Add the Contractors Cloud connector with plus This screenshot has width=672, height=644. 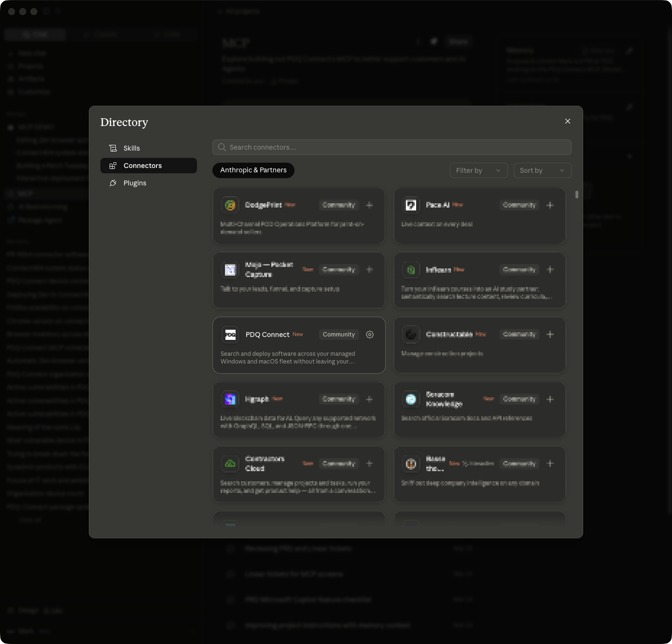coord(369,463)
